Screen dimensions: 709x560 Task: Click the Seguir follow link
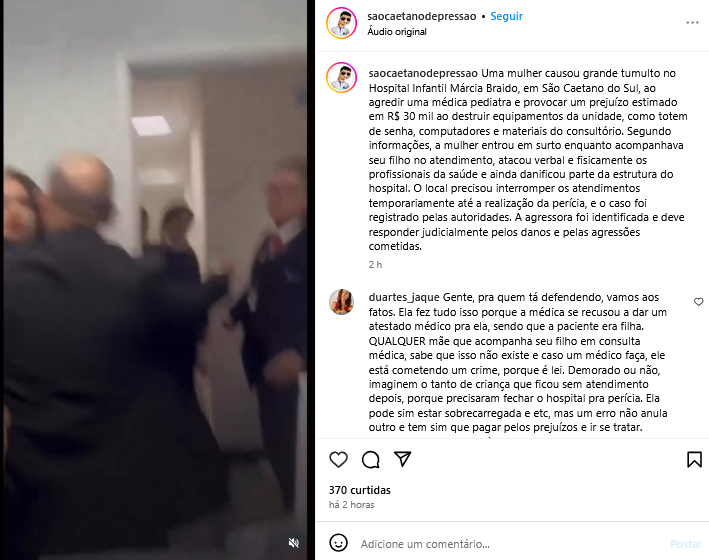point(506,16)
